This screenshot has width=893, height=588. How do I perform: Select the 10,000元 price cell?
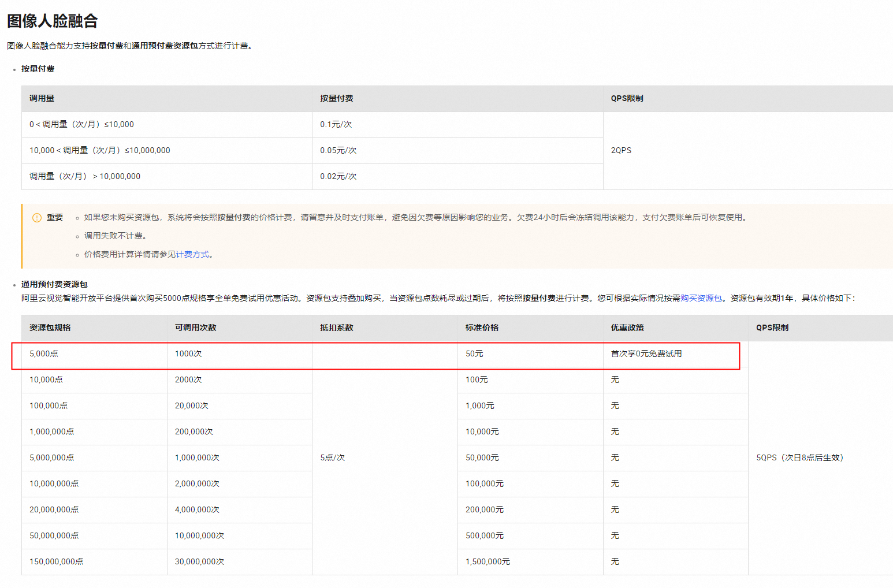[530, 432]
